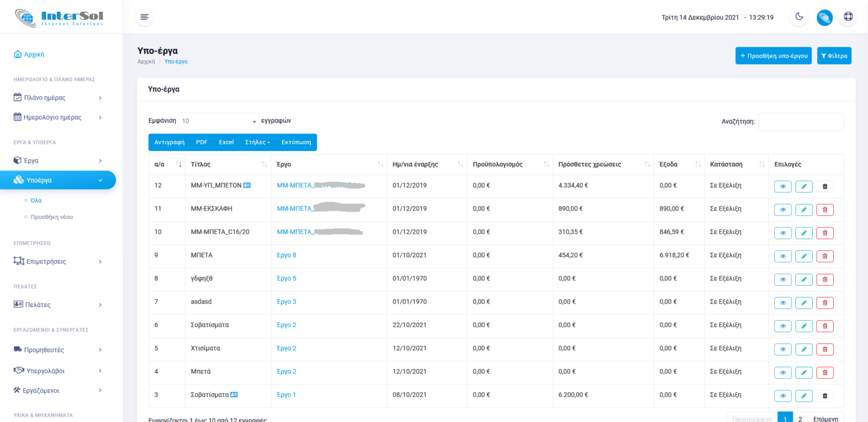Delete row 12 with black trash icon
The width and height of the screenshot is (868, 422).
coord(825,186)
